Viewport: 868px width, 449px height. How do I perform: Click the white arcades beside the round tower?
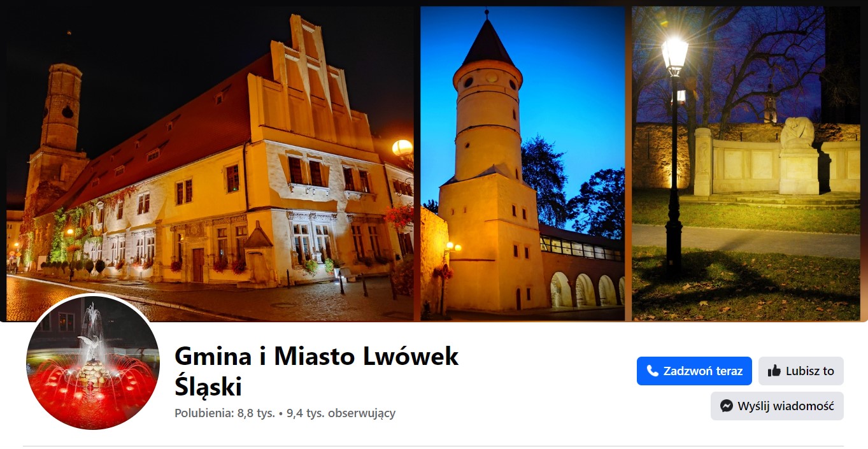click(586, 289)
